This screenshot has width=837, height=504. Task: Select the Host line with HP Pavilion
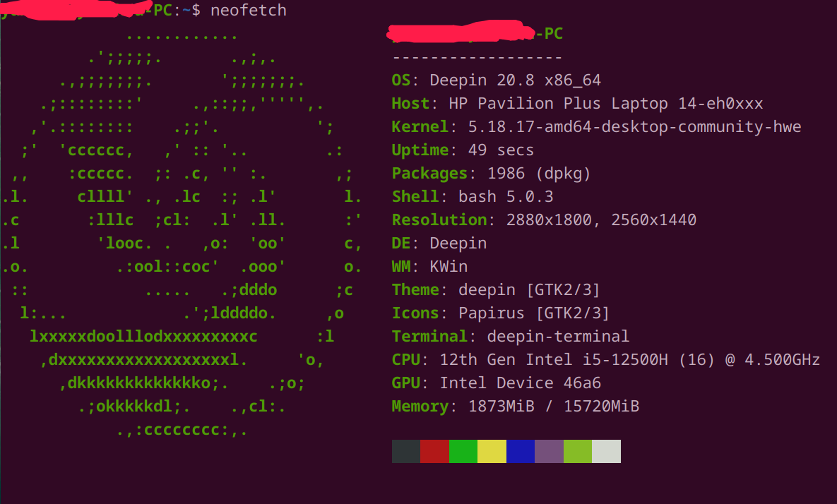click(577, 104)
